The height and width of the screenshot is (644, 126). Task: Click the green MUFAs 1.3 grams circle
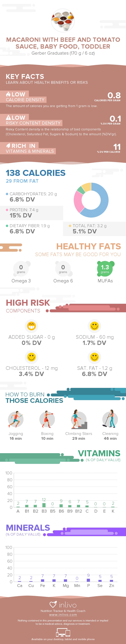[105, 269]
